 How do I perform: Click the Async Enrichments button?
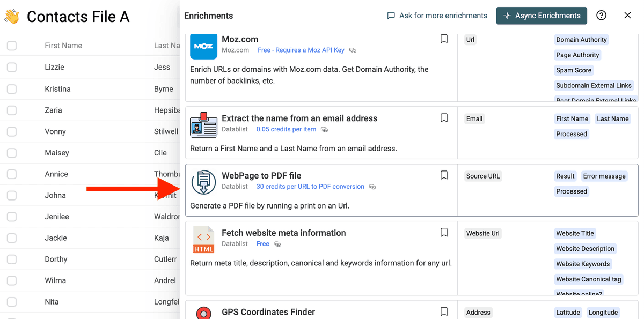(541, 16)
